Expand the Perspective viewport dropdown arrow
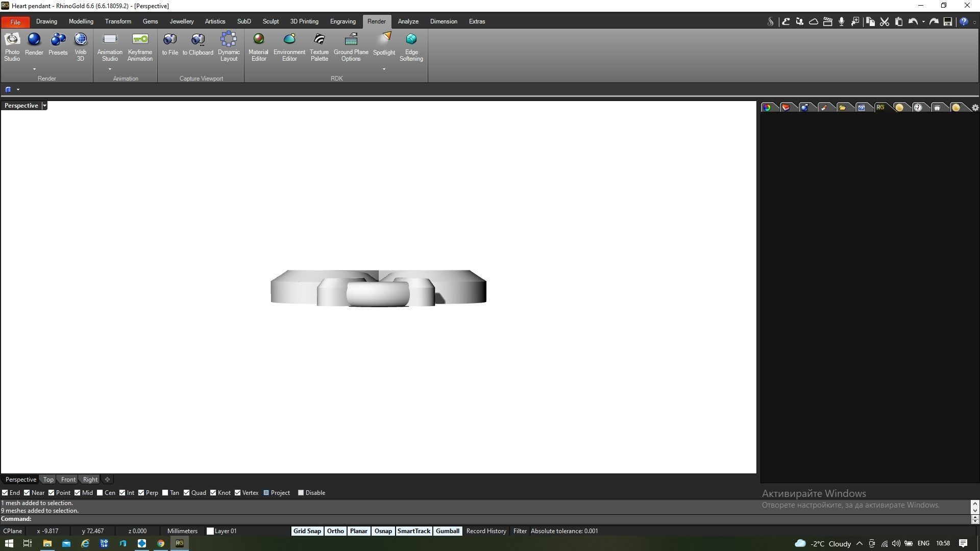The image size is (980, 551). click(44, 106)
